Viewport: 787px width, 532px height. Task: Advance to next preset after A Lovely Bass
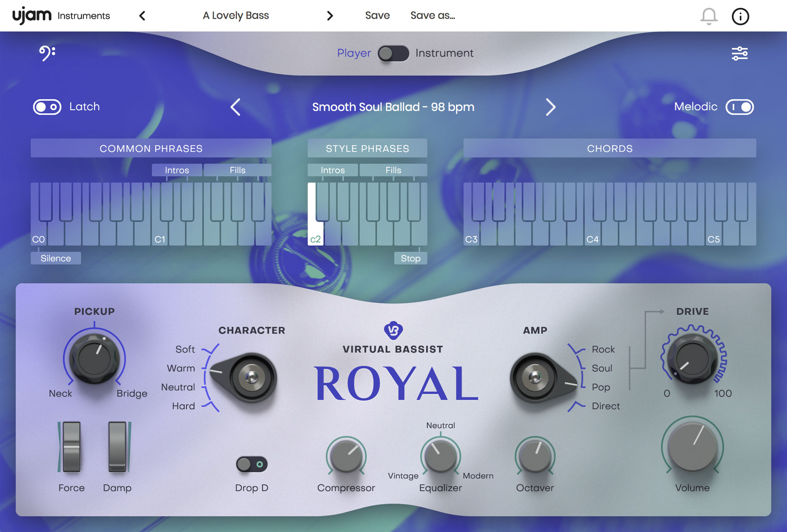click(x=330, y=16)
